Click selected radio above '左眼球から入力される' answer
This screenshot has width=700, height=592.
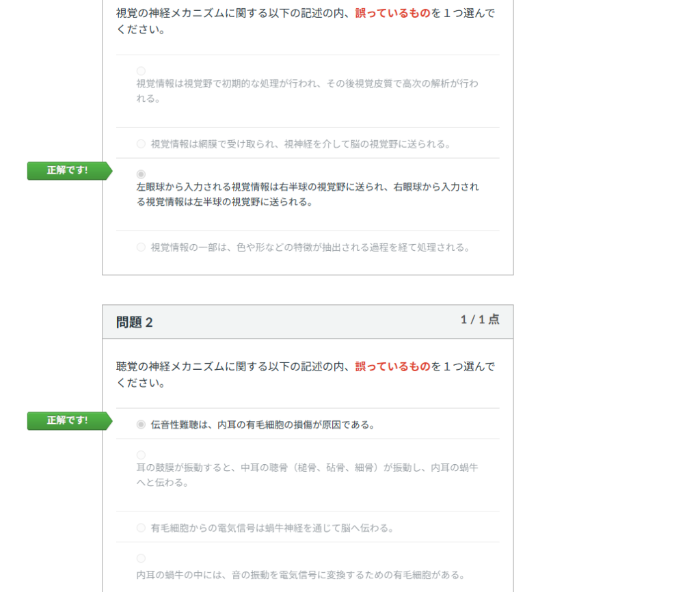[141, 174]
